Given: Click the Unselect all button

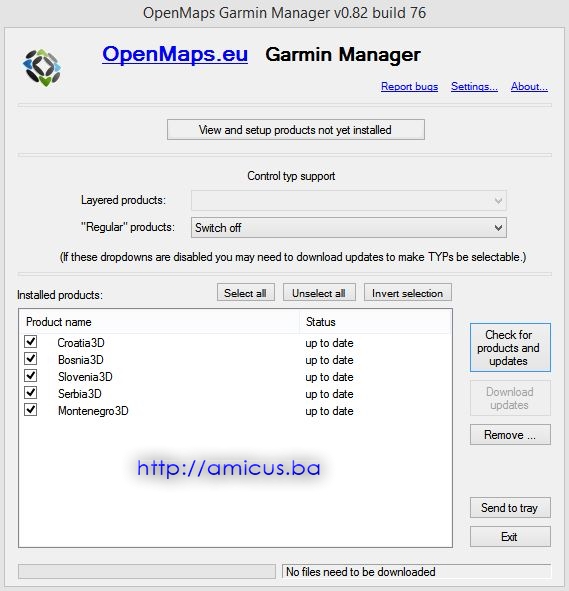Looking at the screenshot, I should pyautogui.click(x=319, y=293).
